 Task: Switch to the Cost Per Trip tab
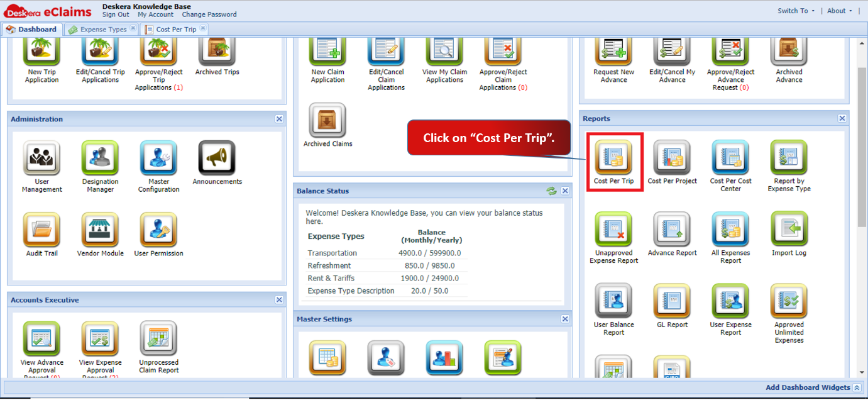click(174, 29)
